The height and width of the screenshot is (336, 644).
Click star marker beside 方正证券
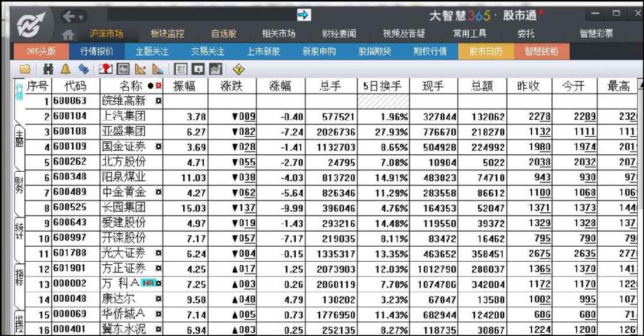click(159, 269)
